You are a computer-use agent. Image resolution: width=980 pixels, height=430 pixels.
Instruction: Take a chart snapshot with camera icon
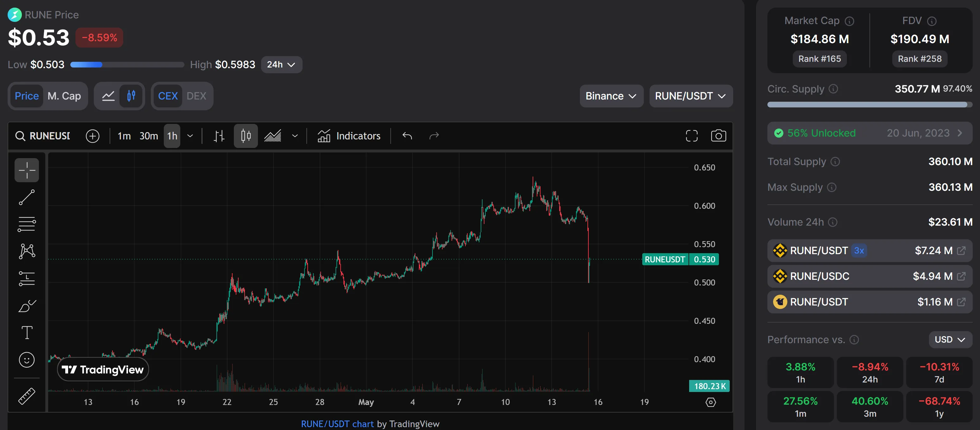[x=718, y=136]
